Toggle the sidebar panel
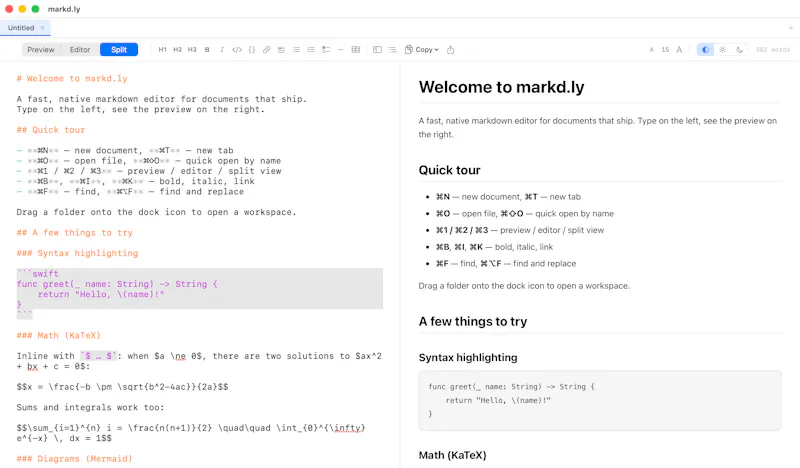This screenshot has height=468, width=800. coord(377,50)
